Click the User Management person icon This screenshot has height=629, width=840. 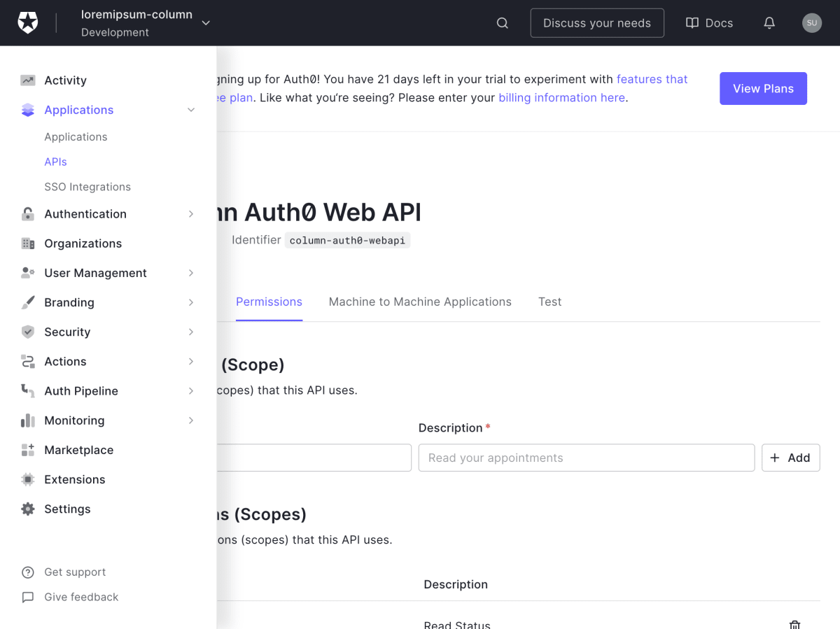[x=28, y=273]
